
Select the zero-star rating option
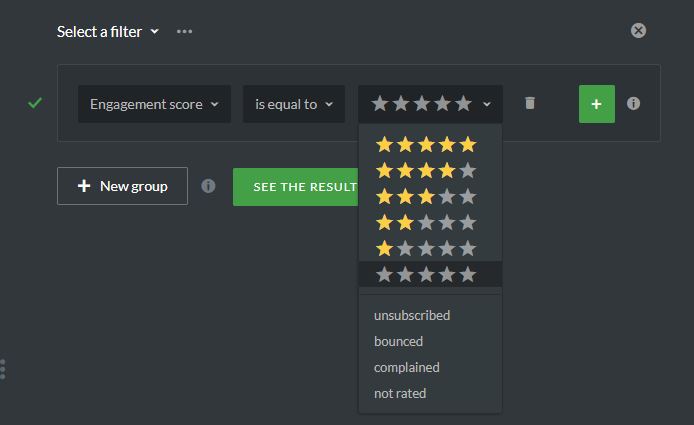tap(425, 274)
